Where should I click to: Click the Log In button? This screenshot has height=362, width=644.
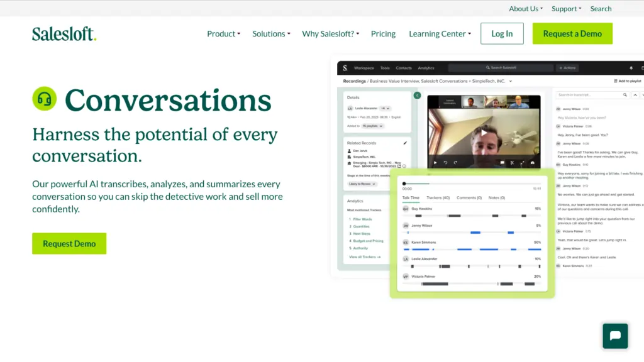(502, 34)
